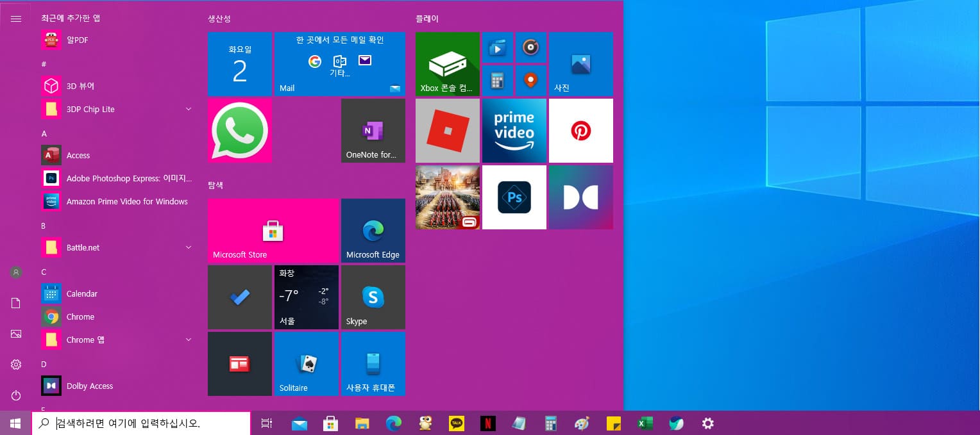This screenshot has height=435, width=980.
Task: Launch Chrome from the app list
Action: 117,316
